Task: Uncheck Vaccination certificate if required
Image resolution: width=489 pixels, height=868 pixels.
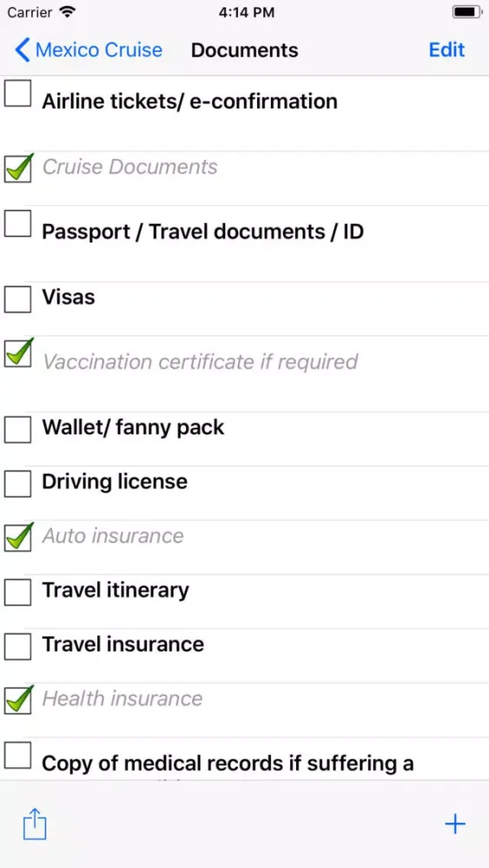Action: [17, 352]
